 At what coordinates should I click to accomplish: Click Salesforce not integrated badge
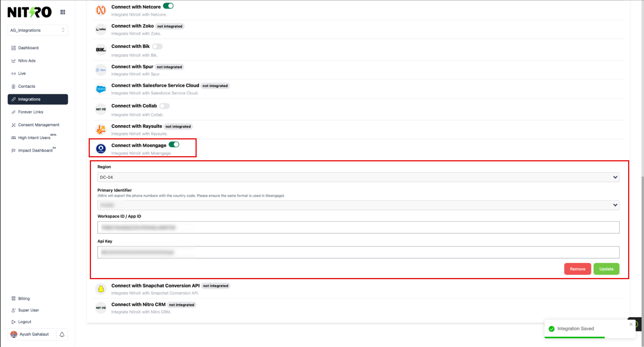[215, 86]
